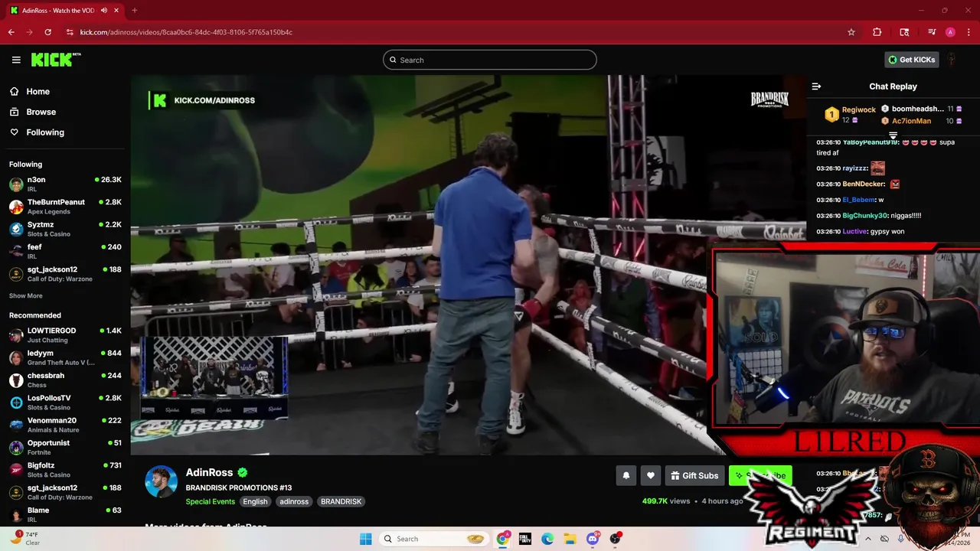Click the KICK logo in the header
Screen dimensions: 980x551
click(56, 60)
